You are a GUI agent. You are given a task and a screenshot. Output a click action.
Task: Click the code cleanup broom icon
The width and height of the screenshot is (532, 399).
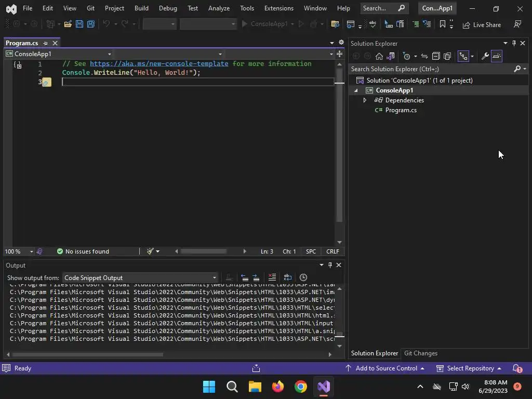[150, 251]
